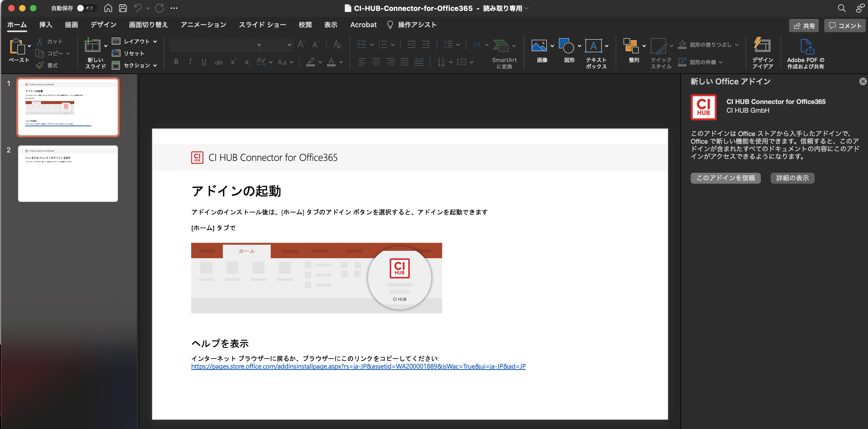This screenshot has width=868, height=429.
Task: Toggle superscript formatting
Action: click(233, 62)
